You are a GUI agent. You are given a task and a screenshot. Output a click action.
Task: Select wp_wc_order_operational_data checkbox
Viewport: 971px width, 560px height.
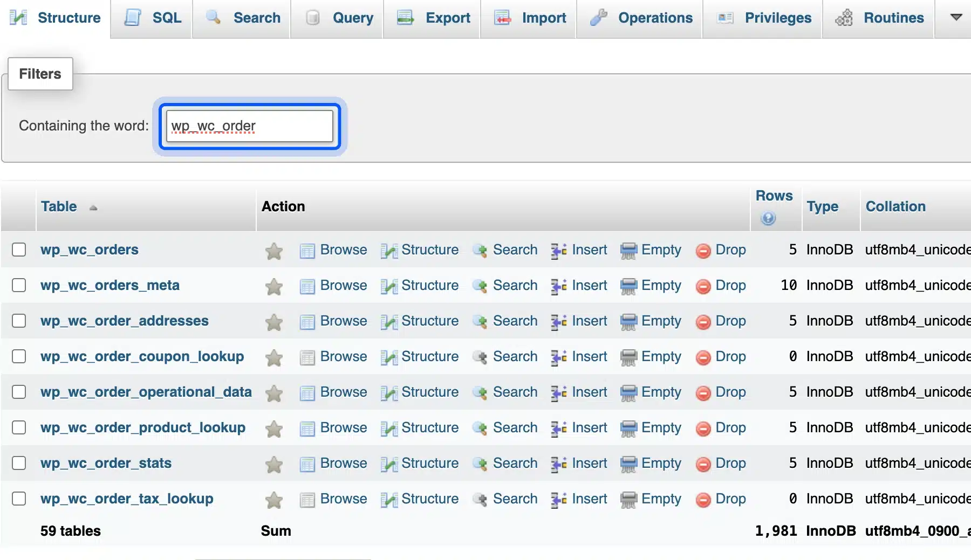pyautogui.click(x=19, y=392)
